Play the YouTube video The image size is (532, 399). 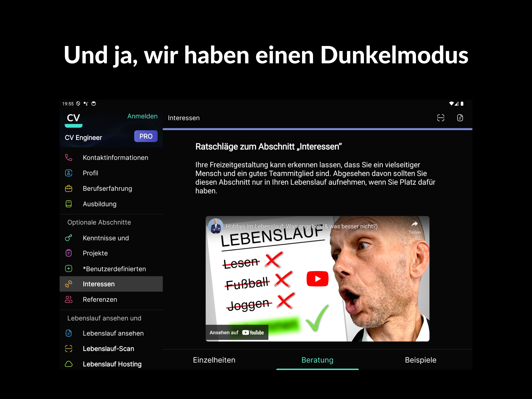coord(317,279)
